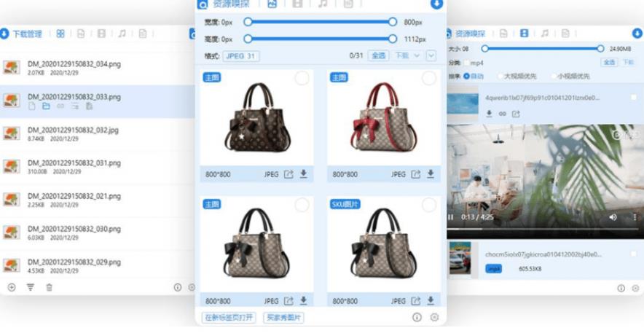Open the image tab in center panel header
The height and width of the screenshot is (336, 644).
pyautogui.click(x=272, y=4)
